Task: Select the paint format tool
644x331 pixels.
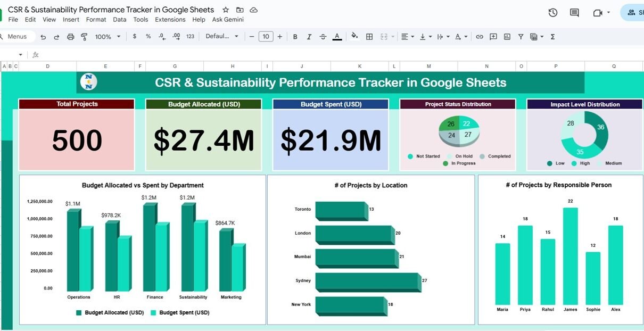Action: coord(84,37)
